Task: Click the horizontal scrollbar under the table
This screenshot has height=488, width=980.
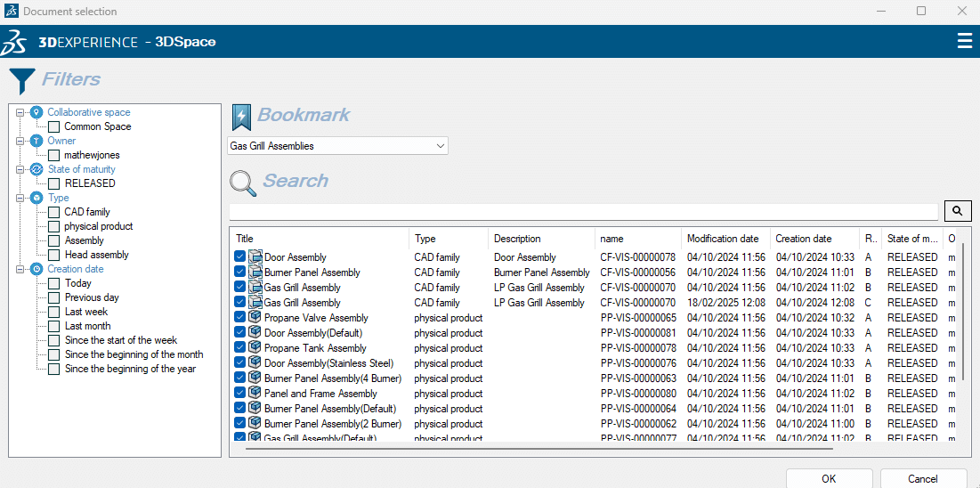Action: (539, 448)
